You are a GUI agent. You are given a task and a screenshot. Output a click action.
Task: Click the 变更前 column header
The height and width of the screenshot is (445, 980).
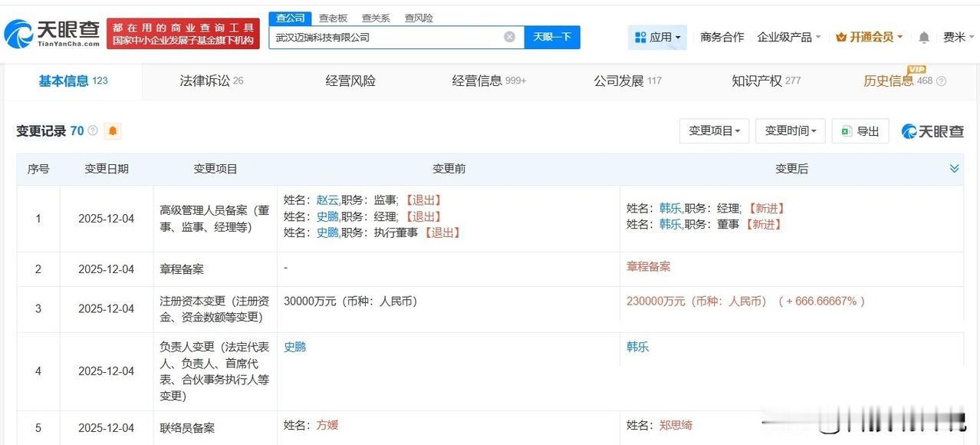pos(449,169)
